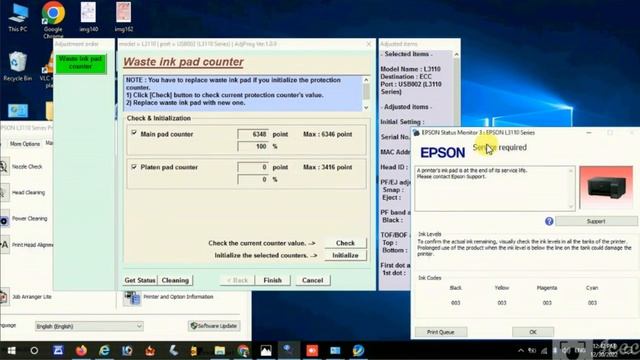Click the active AdjProg taskbar icon

click(x=289, y=351)
